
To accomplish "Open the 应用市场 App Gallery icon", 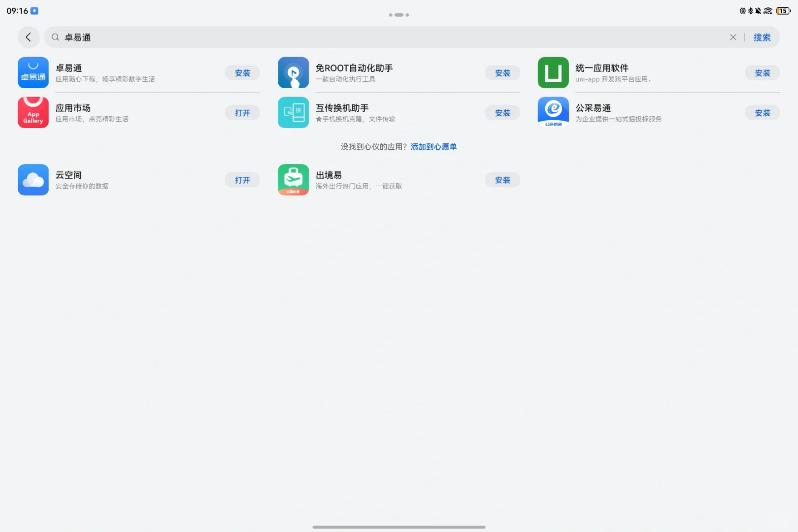I will click(x=33, y=112).
